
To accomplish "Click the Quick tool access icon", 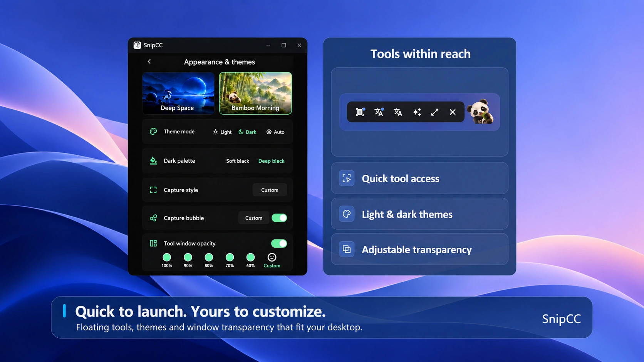I will [347, 178].
